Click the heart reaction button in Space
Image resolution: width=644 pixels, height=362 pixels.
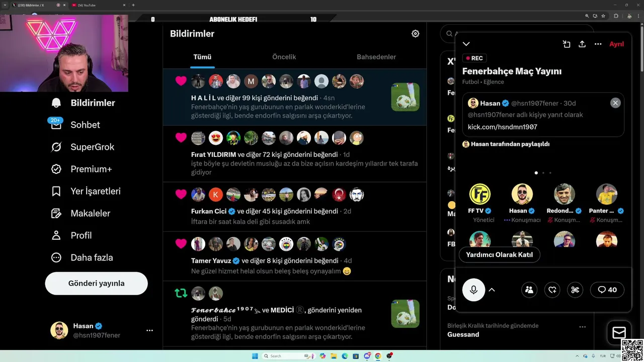point(552,290)
